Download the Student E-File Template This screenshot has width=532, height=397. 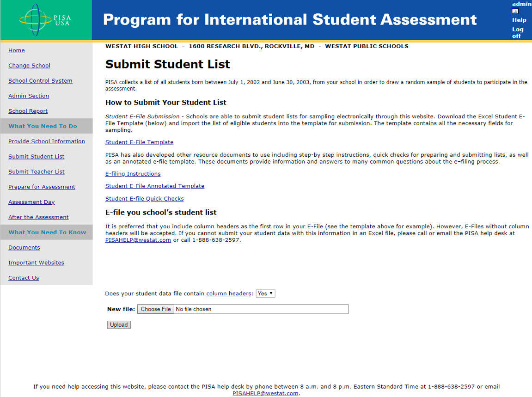click(x=139, y=142)
